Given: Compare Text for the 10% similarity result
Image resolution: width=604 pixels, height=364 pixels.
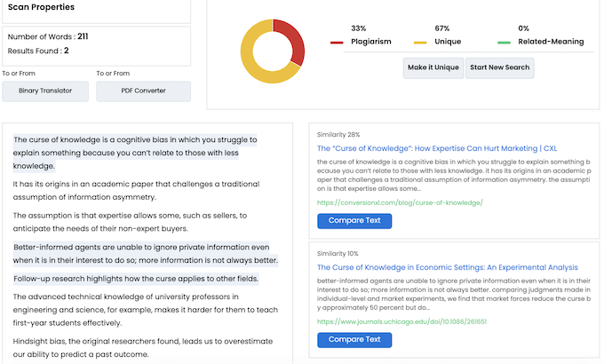Looking at the screenshot, I should [x=354, y=340].
